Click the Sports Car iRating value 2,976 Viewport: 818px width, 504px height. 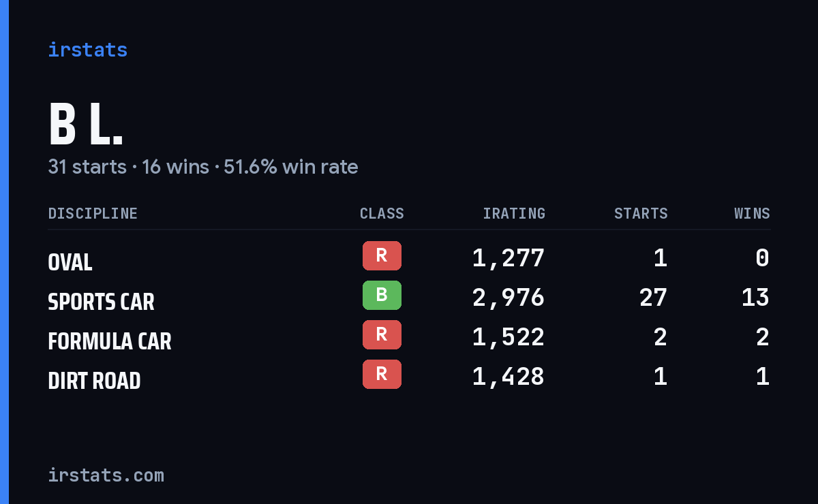[x=509, y=297]
